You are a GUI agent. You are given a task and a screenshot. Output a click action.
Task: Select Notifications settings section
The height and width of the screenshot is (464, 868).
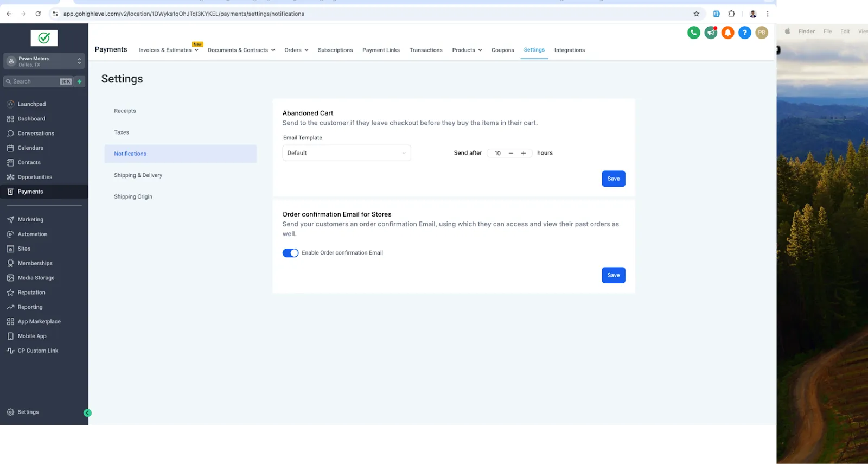181,154
